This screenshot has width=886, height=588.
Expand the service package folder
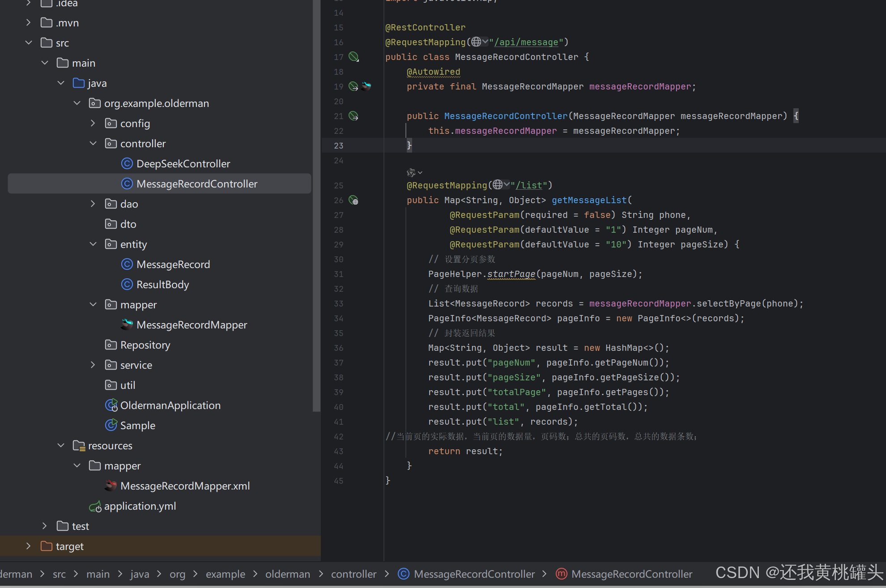pyautogui.click(x=93, y=365)
